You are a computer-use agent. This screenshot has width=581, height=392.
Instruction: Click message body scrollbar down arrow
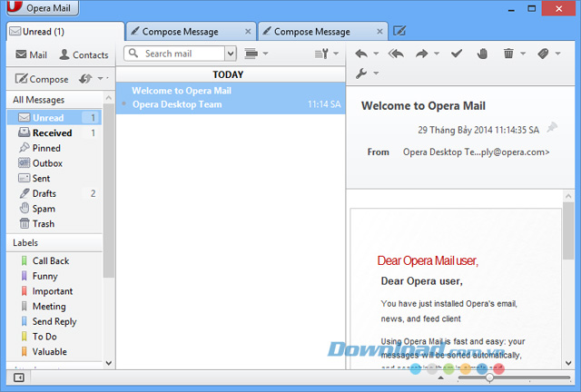click(x=568, y=363)
